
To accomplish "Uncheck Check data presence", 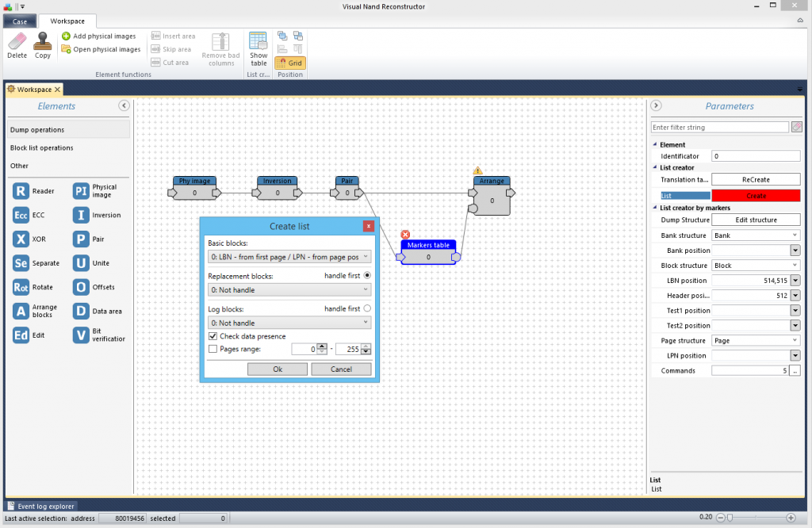I will (213, 336).
